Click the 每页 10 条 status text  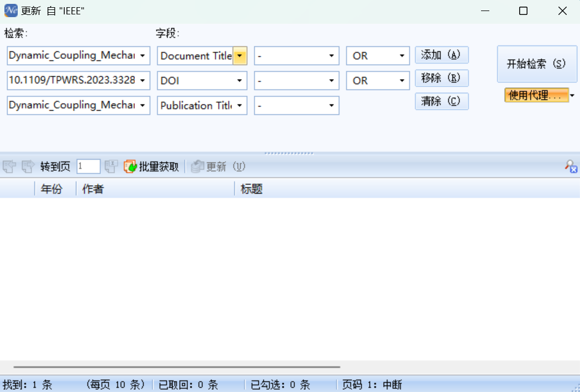[x=116, y=385]
